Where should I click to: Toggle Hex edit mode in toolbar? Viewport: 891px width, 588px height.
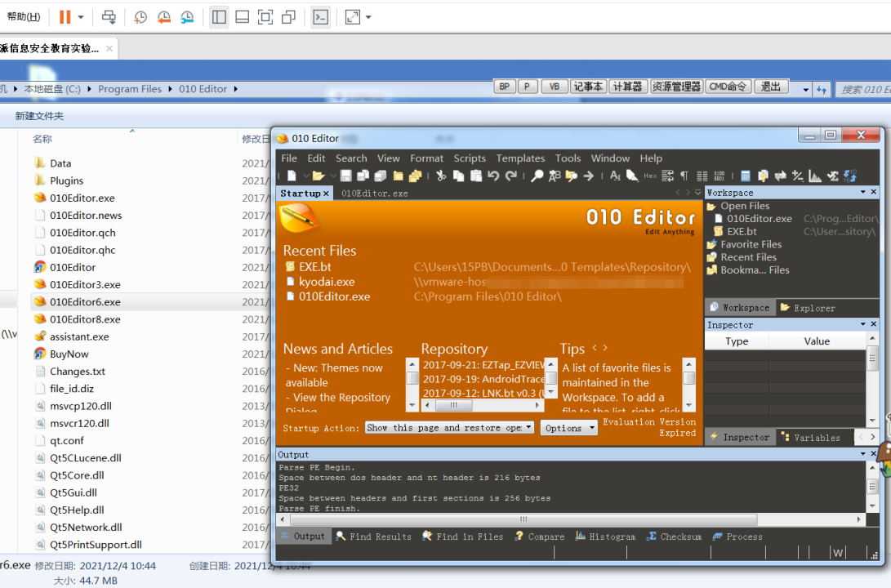650,176
